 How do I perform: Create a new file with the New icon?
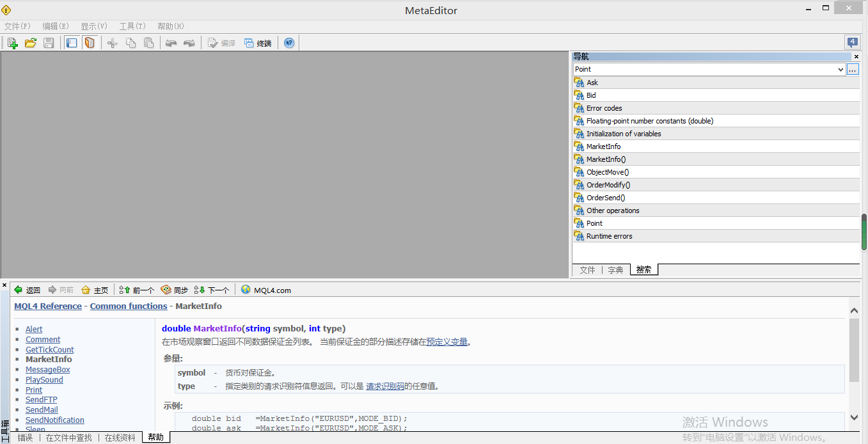[12, 43]
